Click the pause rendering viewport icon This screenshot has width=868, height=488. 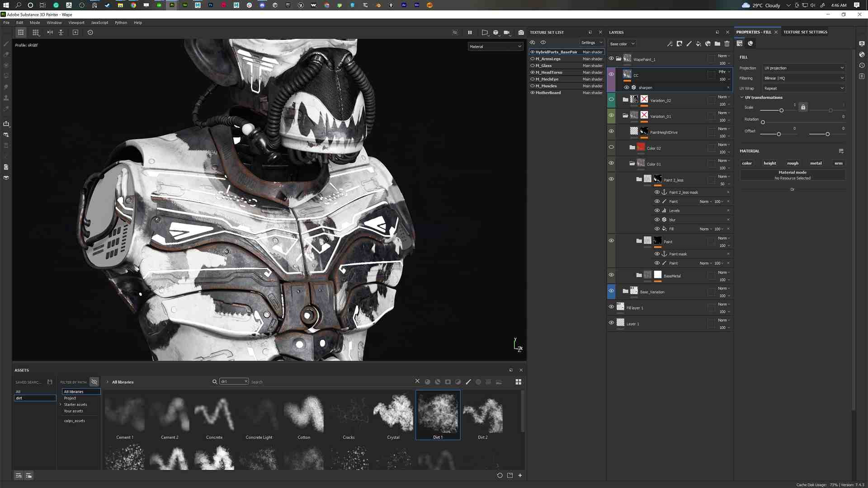(470, 33)
